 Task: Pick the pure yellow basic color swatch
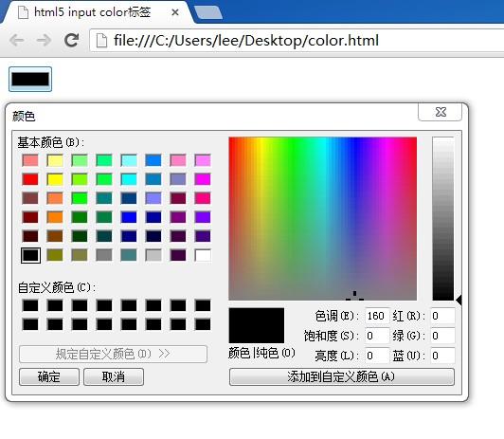[x=55, y=179]
